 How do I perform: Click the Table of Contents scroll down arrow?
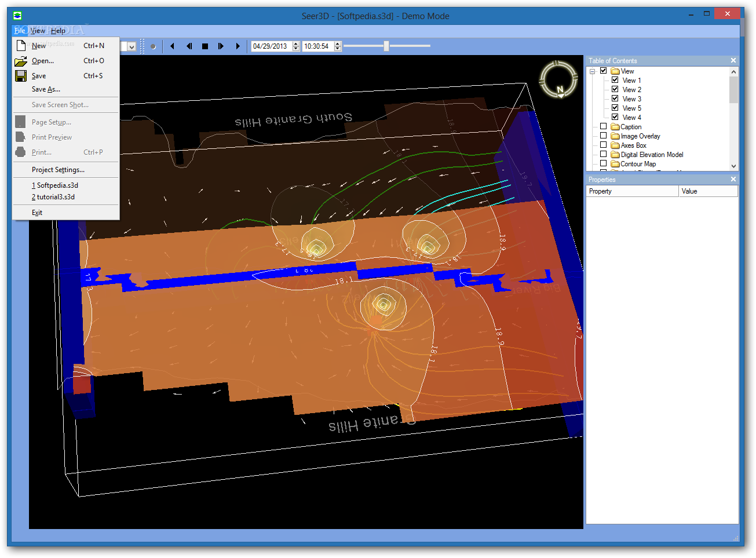733,166
